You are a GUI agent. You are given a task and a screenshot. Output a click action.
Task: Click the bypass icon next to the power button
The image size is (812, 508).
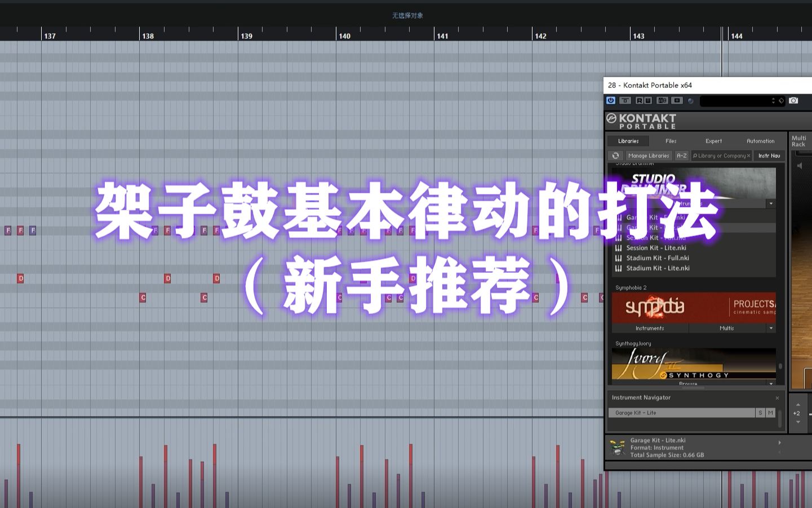click(x=625, y=100)
